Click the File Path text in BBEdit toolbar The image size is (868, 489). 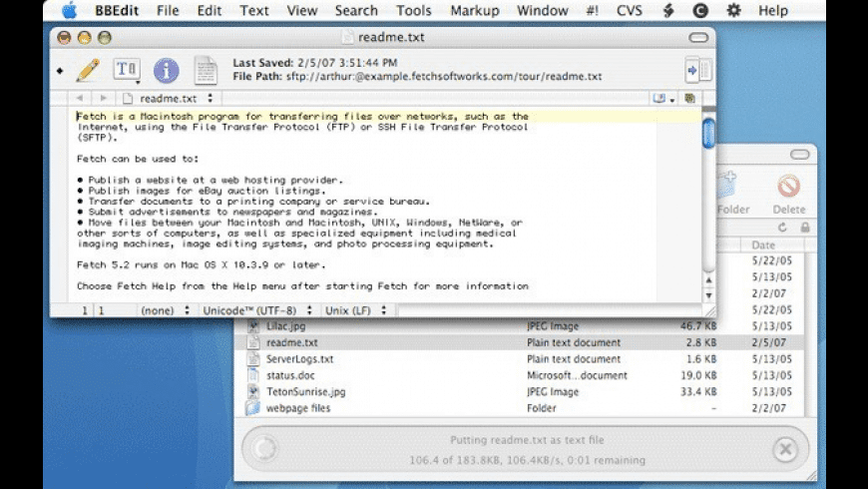coord(417,77)
